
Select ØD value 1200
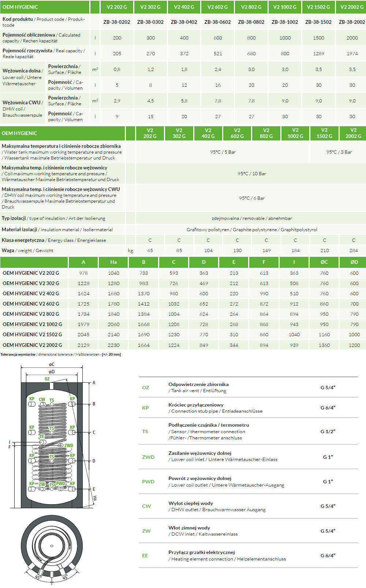(x=354, y=345)
